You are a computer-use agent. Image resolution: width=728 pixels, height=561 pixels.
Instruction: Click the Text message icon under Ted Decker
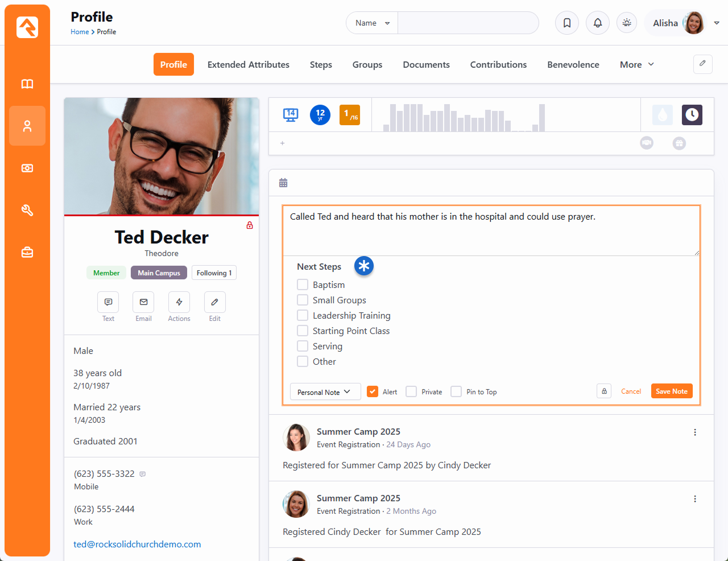[108, 302]
